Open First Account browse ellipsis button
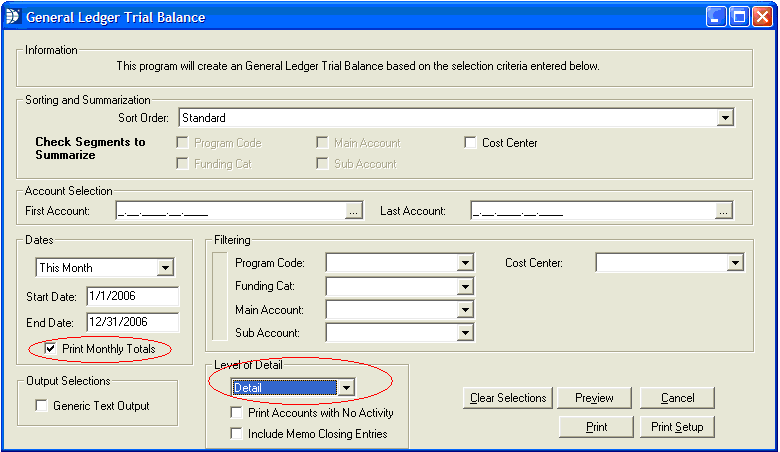Image resolution: width=780 pixels, height=452 pixels. pos(353,211)
